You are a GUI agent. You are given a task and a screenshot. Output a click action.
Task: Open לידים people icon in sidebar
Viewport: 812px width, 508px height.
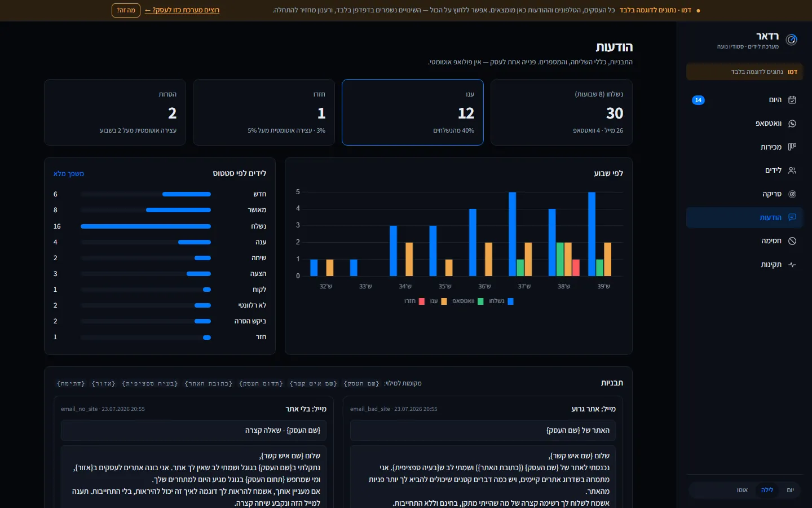pyautogui.click(x=792, y=170)
